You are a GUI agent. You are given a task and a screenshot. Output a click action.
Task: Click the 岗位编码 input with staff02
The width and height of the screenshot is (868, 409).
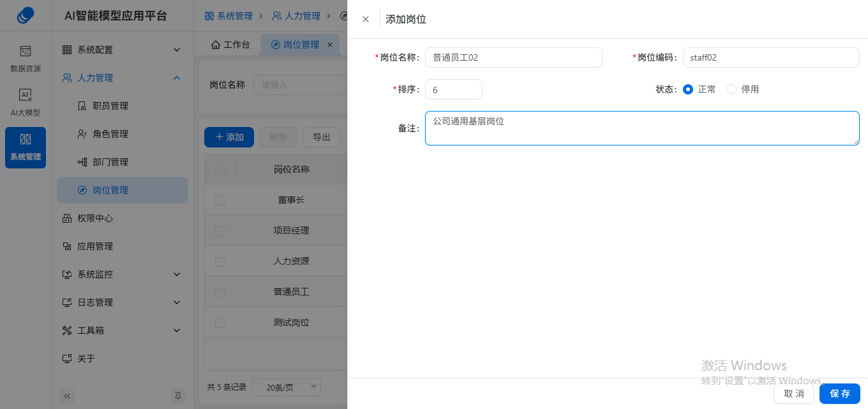tap(771, 57)
